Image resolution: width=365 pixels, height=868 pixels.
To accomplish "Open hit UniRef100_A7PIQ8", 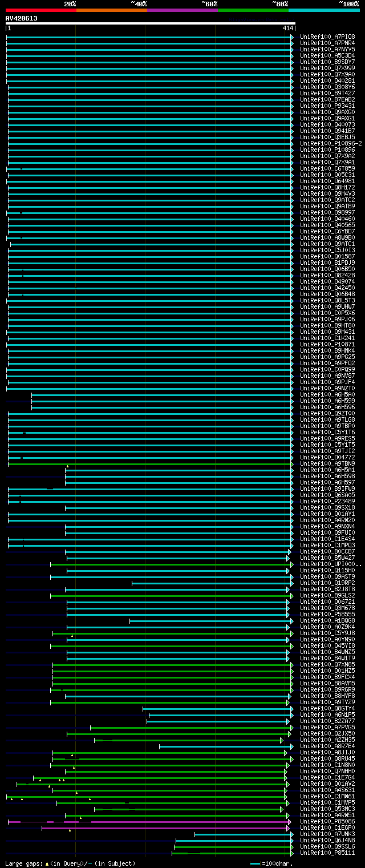I will 327,37.
